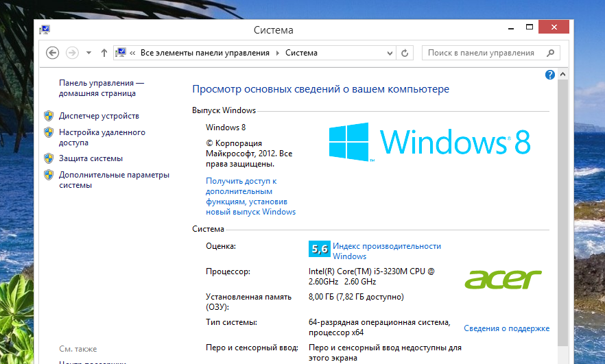The height and width of the screenshot is (364, 605).
Task: Click the 5,6 performance score badge
Action: pyautogui.click(x=320, y=249)
